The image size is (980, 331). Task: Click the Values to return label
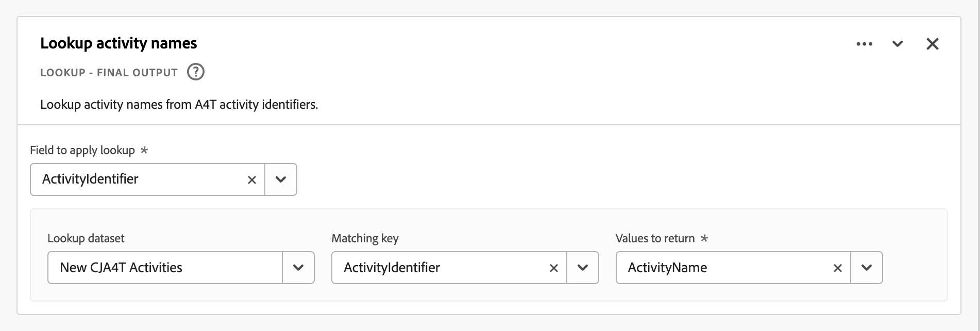pyautogui.click(x=655, y=238)
